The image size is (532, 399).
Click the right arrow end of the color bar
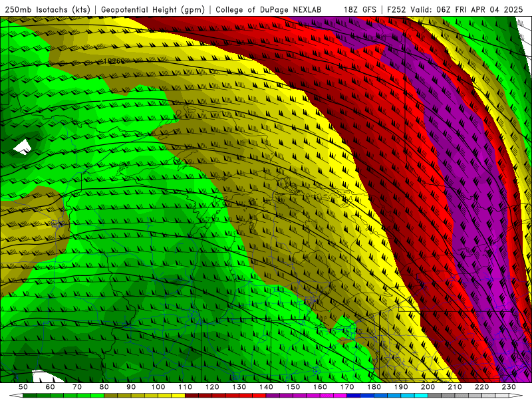tap(516, 396)
